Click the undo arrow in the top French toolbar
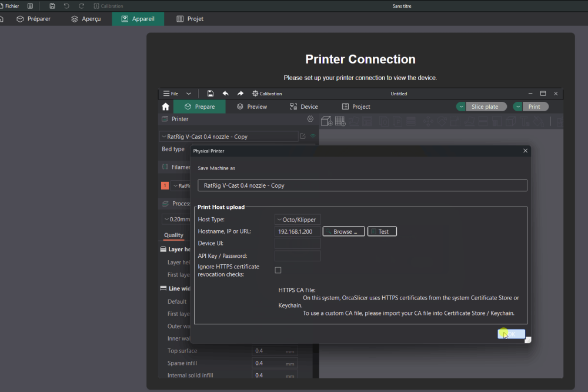588x392 pixels. tap(66, 6)
